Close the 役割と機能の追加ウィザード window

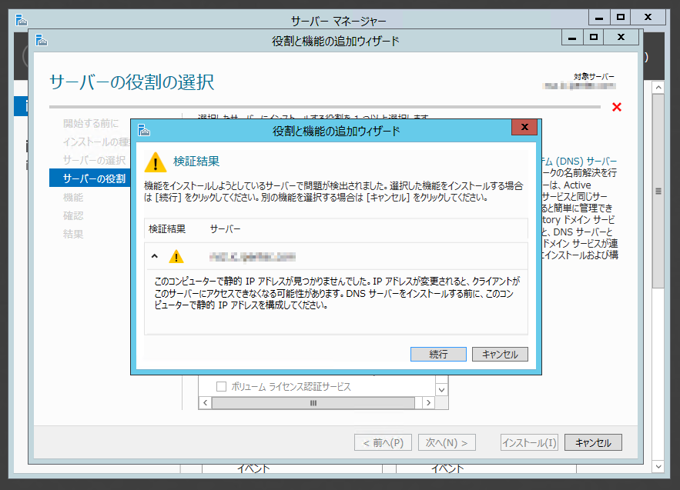[x=621, y=37]
